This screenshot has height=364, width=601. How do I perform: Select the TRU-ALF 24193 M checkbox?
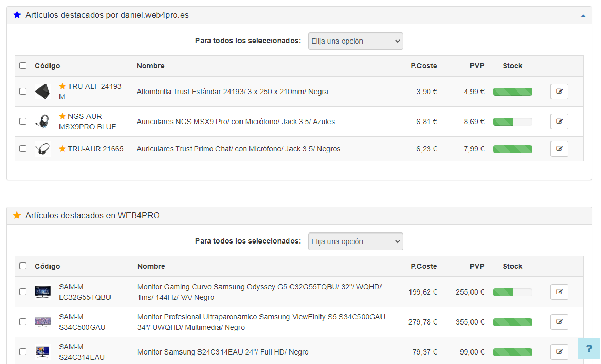coord(23,91)
